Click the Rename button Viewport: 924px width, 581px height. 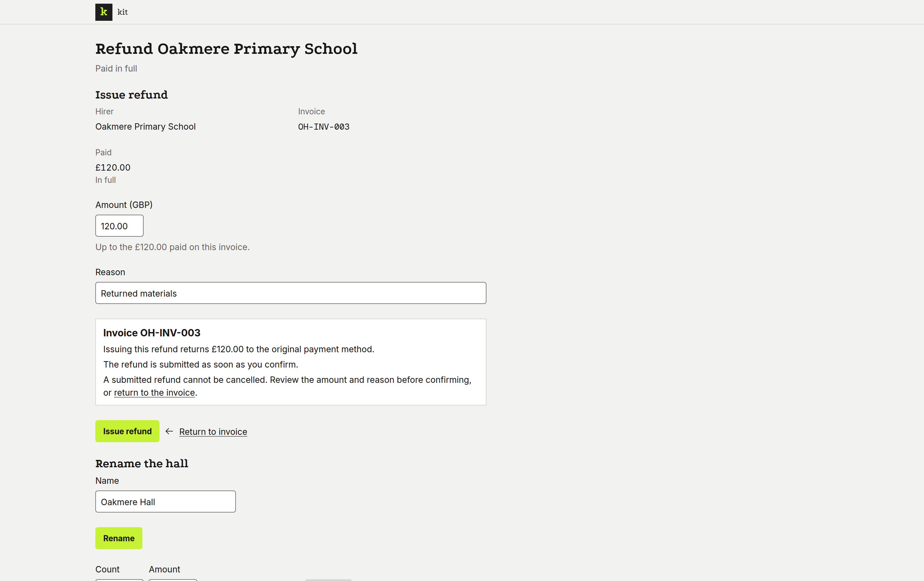(119, 538)
